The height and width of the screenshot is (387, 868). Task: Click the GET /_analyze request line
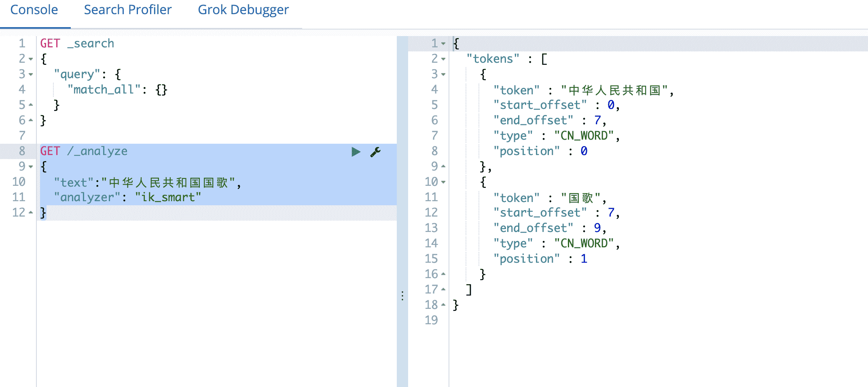[x=84, y=151]
